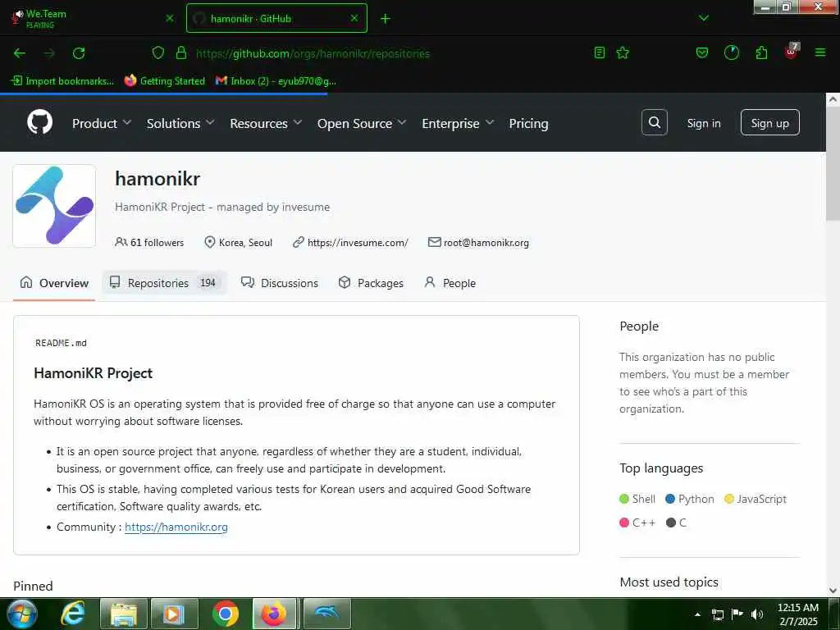Viewport: 840px width, 630px height.
Task: Reload the page with the refresh icon
Action: [x=79, y=53]
